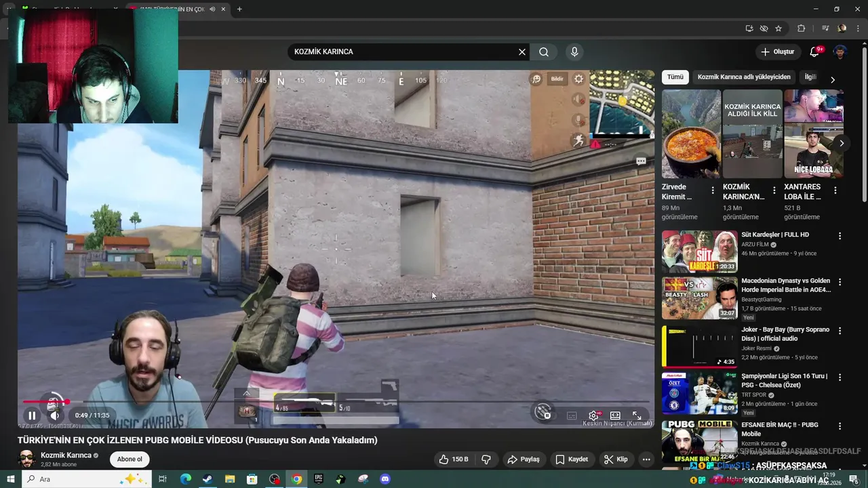Open the options menu for Şampiyonlar Ligi video
The height and width of the screenshot is (488, 868).
[x=840, y=377]
